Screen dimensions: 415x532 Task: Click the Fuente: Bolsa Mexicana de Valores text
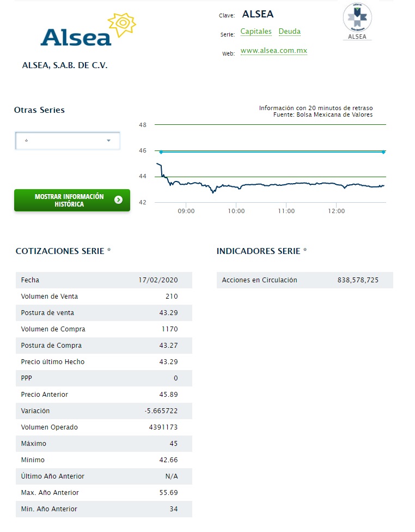tap(323, 114)
